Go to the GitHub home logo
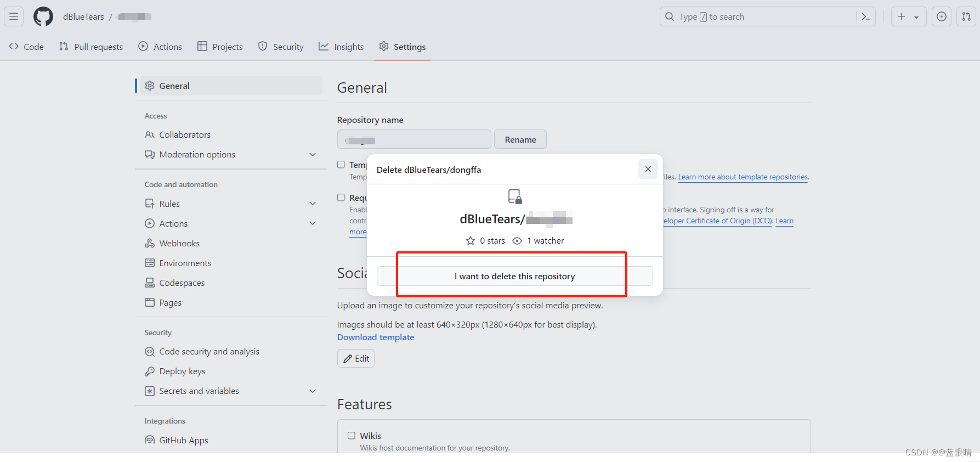The height and width of the screenshot is (462, 980). click(43, 16)
